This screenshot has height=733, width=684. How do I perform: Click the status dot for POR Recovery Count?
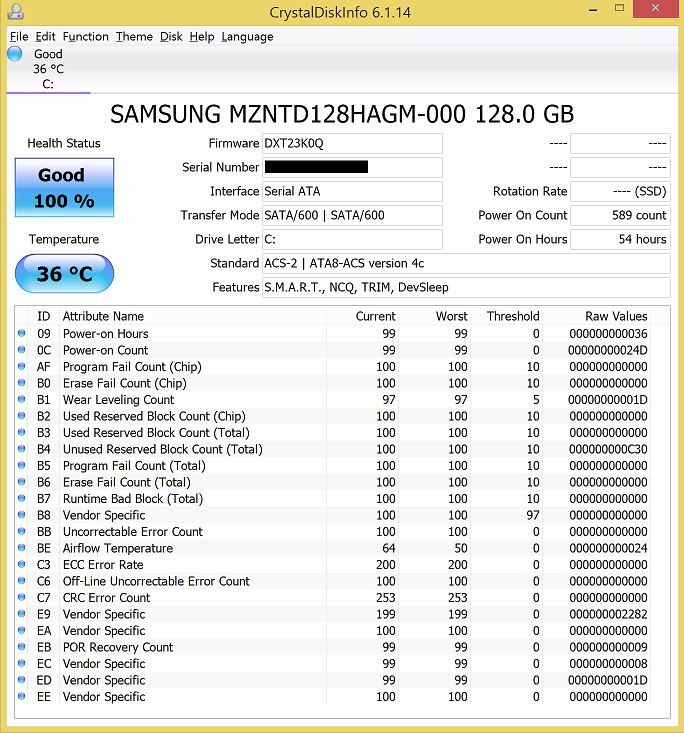tap(22, 647)
